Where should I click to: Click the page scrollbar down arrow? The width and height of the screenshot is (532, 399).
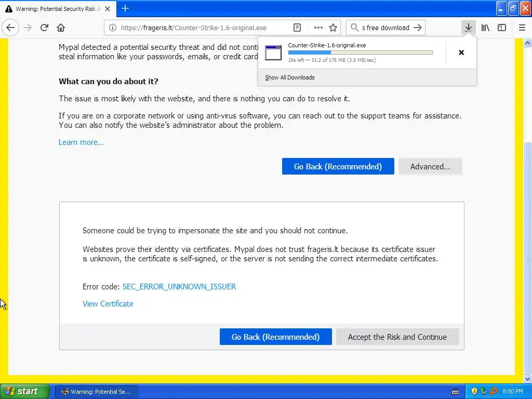pos(527,379)
